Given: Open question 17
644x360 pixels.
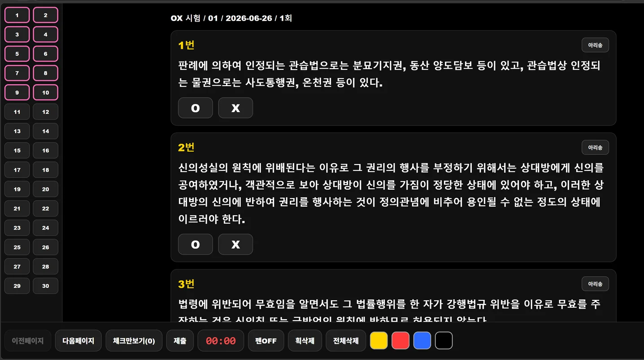Looking at the screenshot, I should point(17,170).
